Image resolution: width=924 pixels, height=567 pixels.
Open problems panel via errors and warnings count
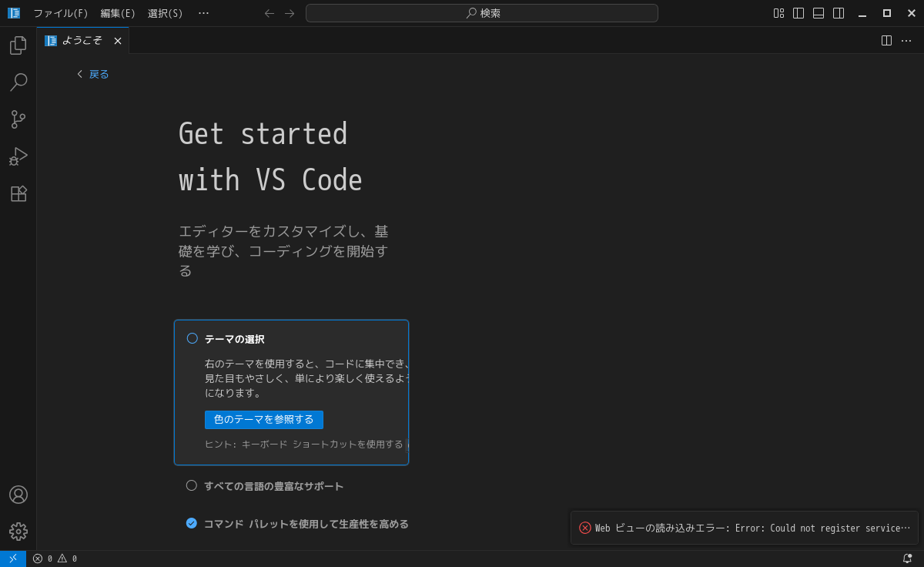point(55,559)
